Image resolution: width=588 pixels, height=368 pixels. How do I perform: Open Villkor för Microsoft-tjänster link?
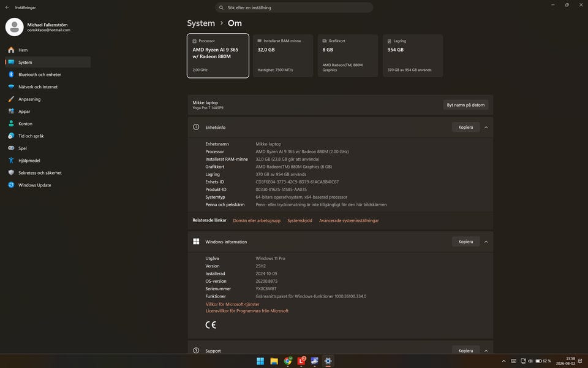[x=233, y=304]
